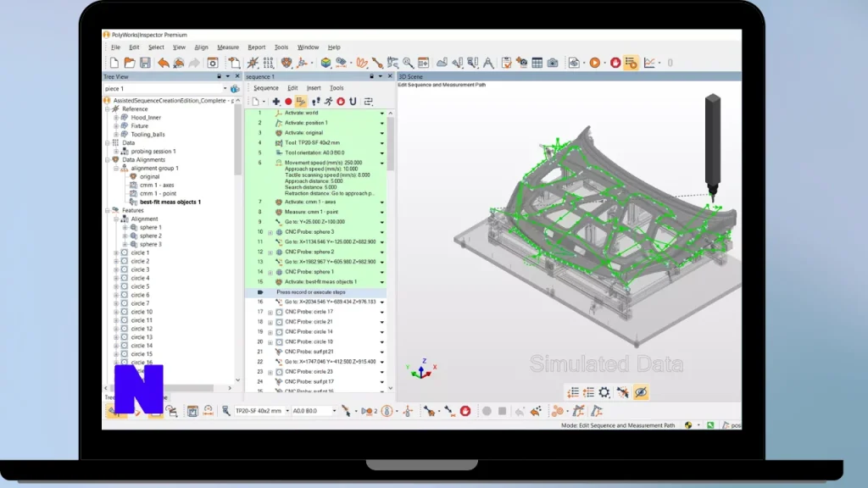868x488 pixels.
Task: Open the Insert menu in sequence pane
Action: [314, 88]
